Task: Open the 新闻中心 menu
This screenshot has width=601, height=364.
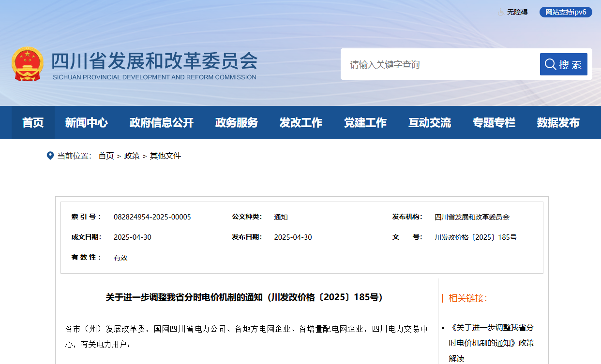Action: pos(86,123)
